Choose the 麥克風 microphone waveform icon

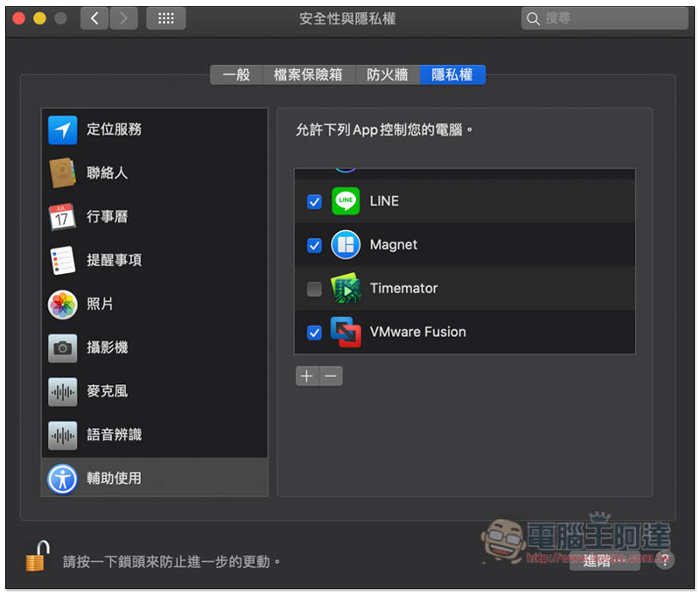click(62, 391)
